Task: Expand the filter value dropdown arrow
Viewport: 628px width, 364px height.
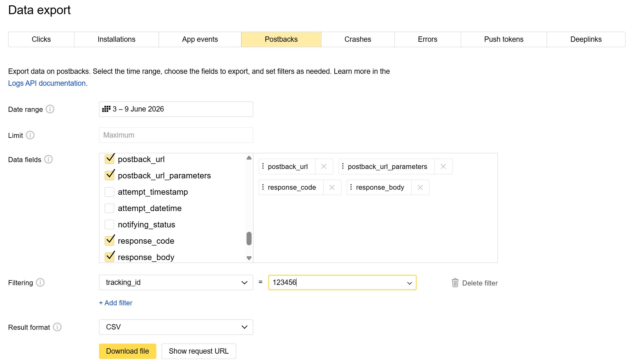Action: point(409,283)
